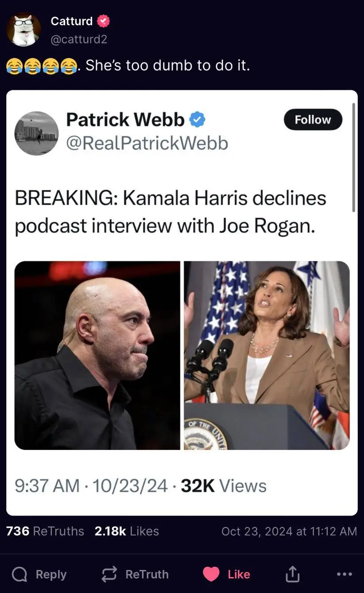Open the share upload icon
Screen dimensions: 364x593
pos(292,574)
